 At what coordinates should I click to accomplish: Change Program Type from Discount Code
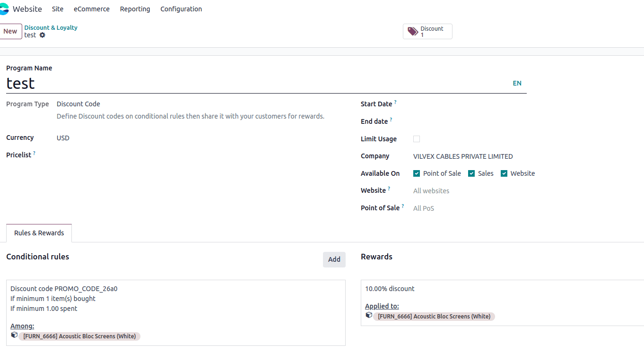78,103
